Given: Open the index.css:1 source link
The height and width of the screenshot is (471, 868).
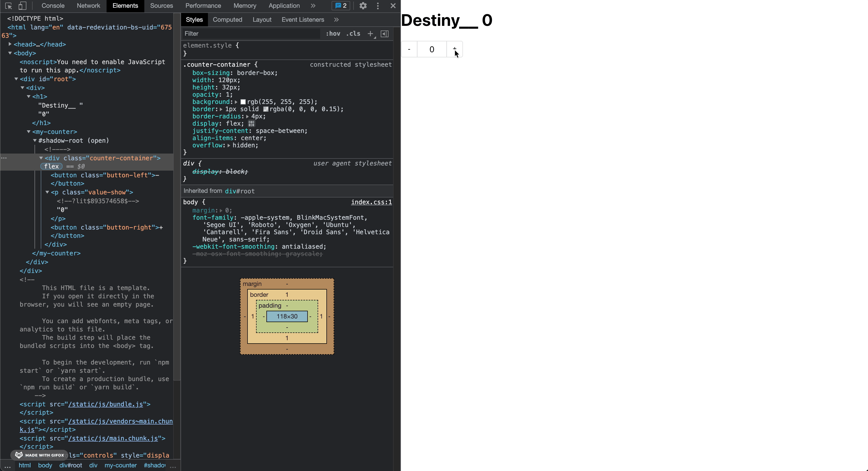Looking at the screenshot, I should [371, 202].
